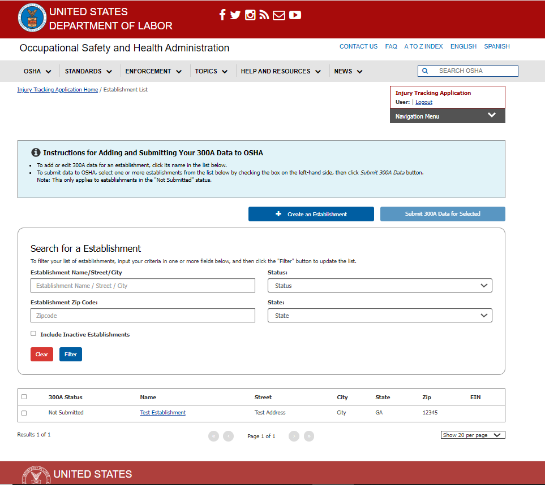Click the Test Address street cell
Viewport: 545px width, 485px height.
point(270,413)
